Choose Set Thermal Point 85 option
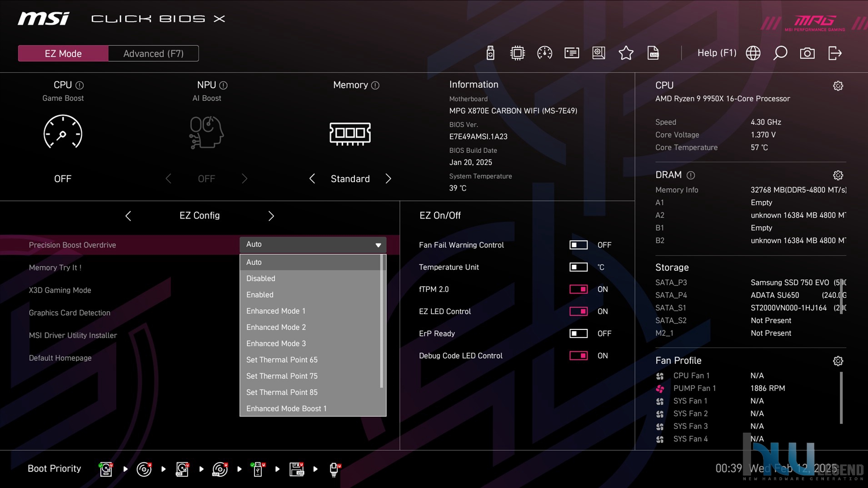 pyautogui.click(x=310, y=393)
